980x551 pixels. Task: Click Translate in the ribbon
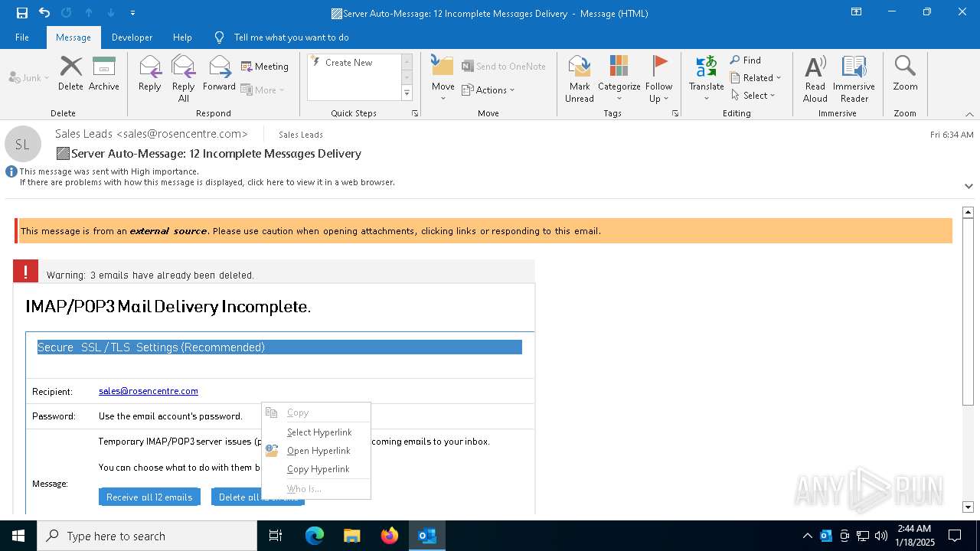pyautogui.click(x=706, y=79)
